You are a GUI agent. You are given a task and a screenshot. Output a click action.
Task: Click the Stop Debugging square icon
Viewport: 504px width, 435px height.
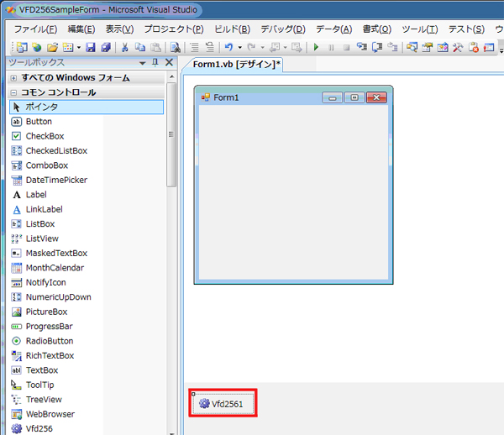[346, 48]
